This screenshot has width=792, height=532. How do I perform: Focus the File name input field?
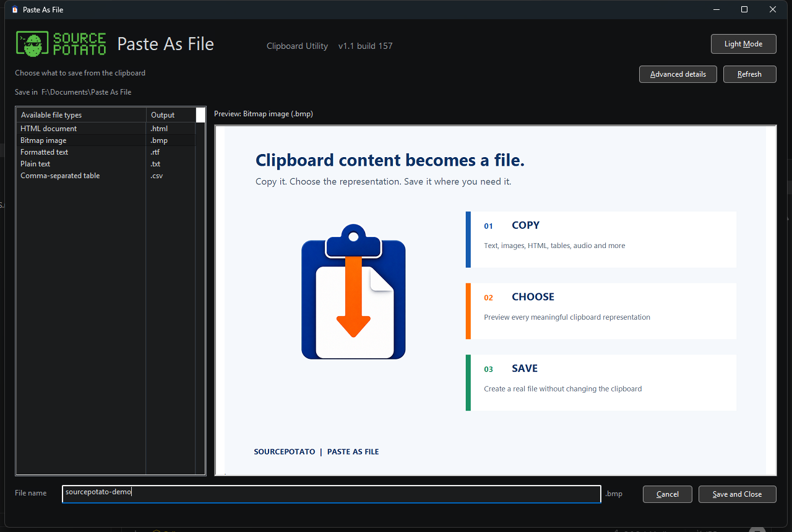pos(332,494)
